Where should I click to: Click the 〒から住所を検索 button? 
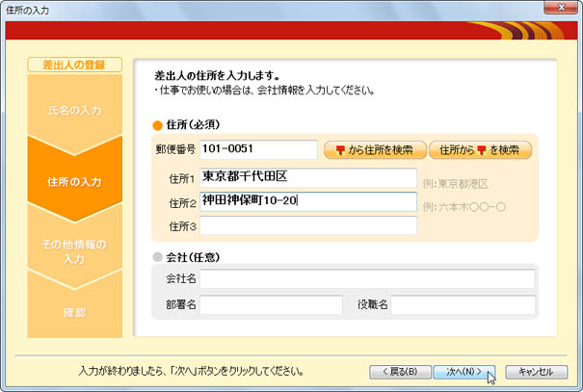pyautogui.click(x=374, y=150)
